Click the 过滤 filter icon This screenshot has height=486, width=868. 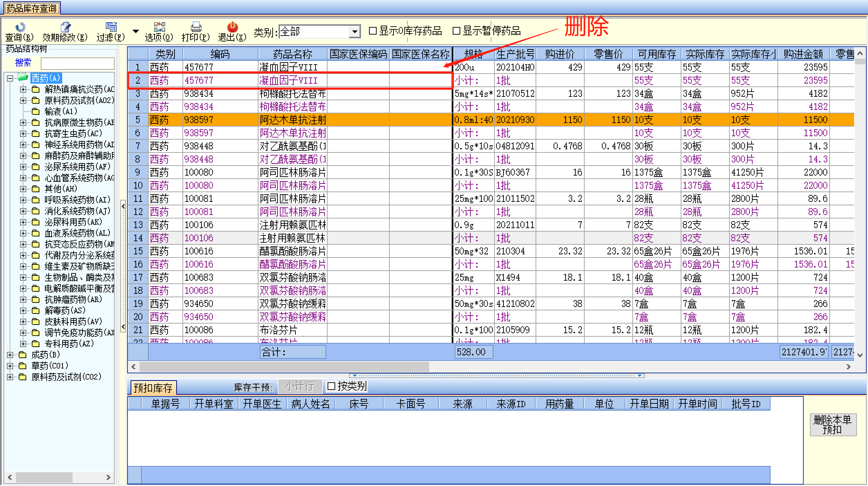111,27
